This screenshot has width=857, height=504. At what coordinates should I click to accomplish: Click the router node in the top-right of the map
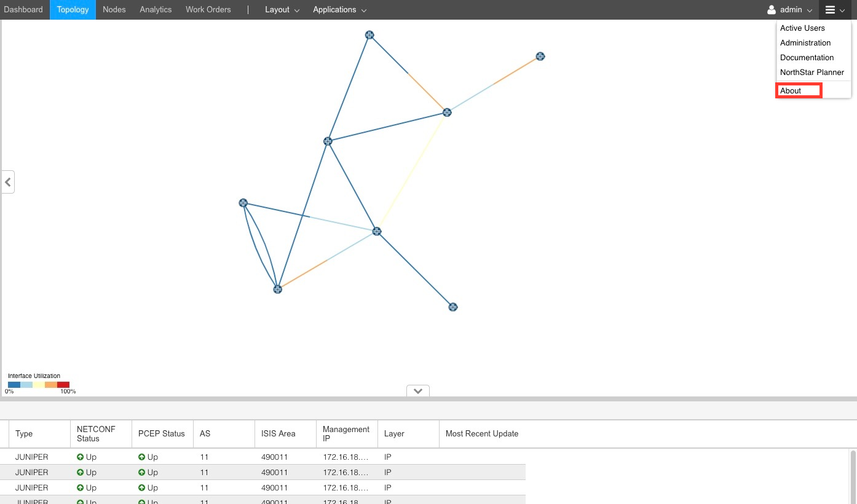pyautogui.click(x=540, y=56)
